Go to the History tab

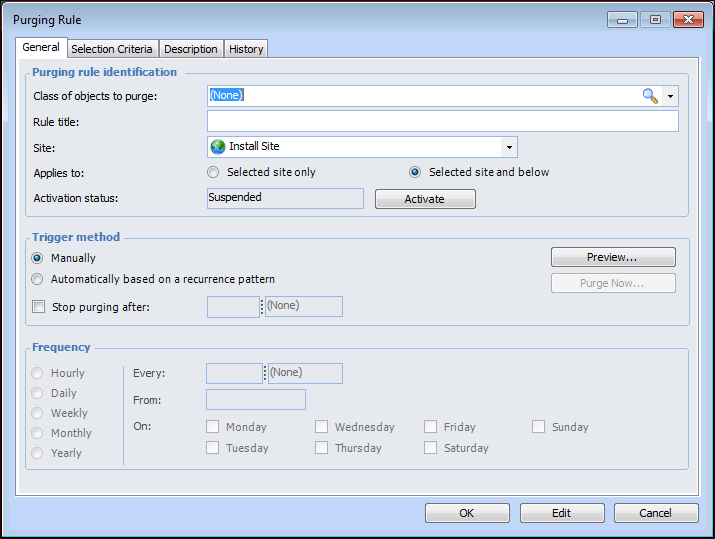246,49
